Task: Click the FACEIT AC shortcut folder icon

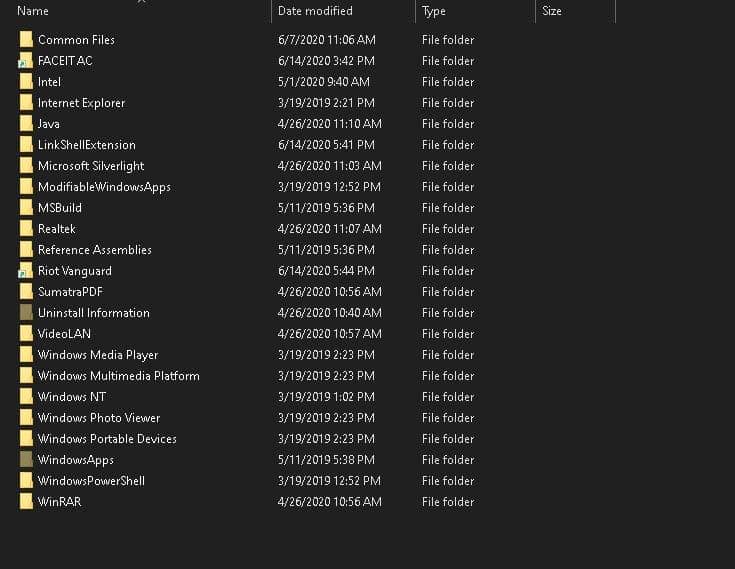Action: (25, 60)
